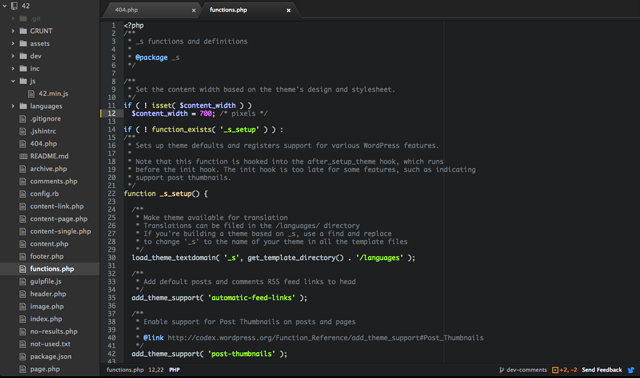Click the file icon beside comments.php
This screenshot has height=378, width=640.
(x=23, y=181)
